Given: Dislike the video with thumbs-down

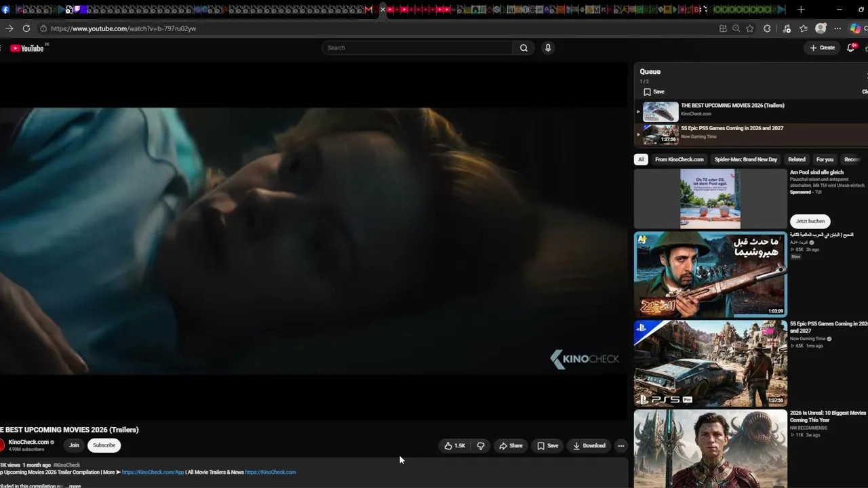Looking at the screenshot, I should point(481,446).
